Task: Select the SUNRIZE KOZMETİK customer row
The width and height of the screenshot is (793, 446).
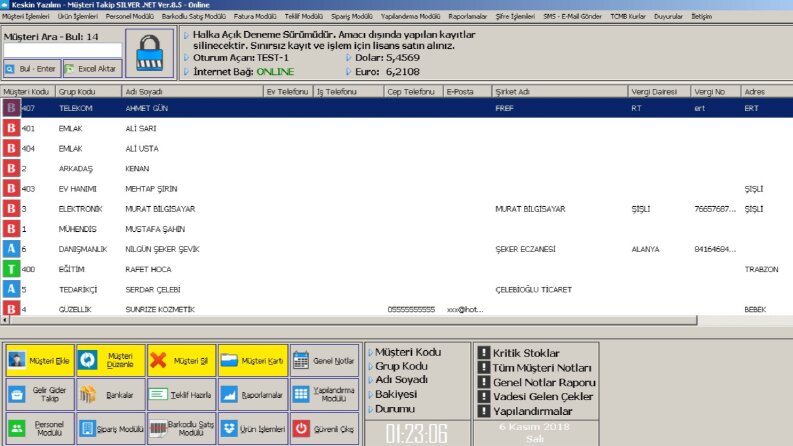Action: coord(396,308)
